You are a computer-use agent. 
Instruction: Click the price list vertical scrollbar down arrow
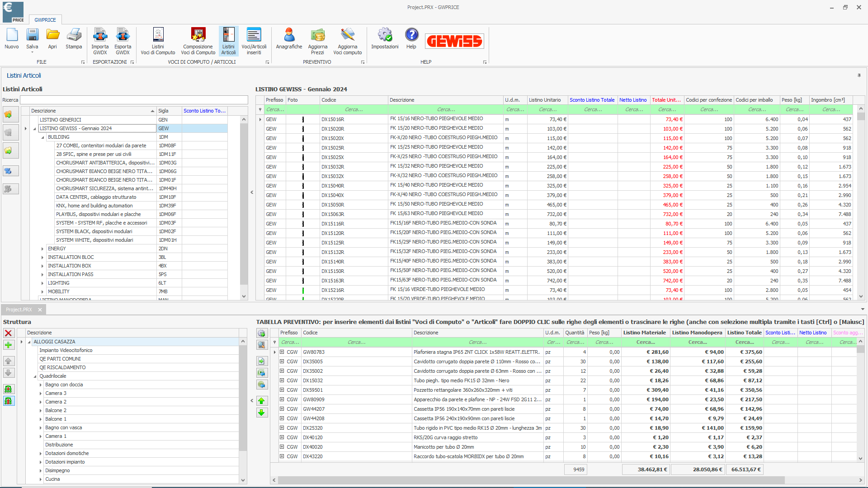pyautogui.click(x=861, y=296)
